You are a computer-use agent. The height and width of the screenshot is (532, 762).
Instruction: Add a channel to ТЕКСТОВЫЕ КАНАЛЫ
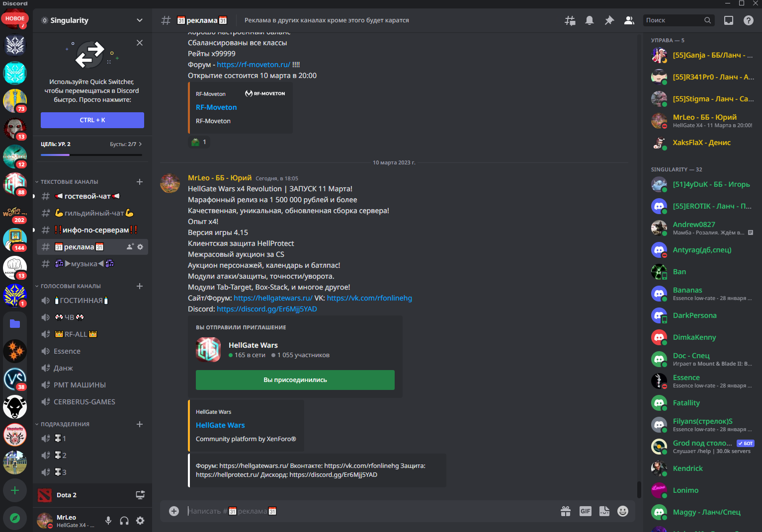pyautogui.click(x=140, y=182)
